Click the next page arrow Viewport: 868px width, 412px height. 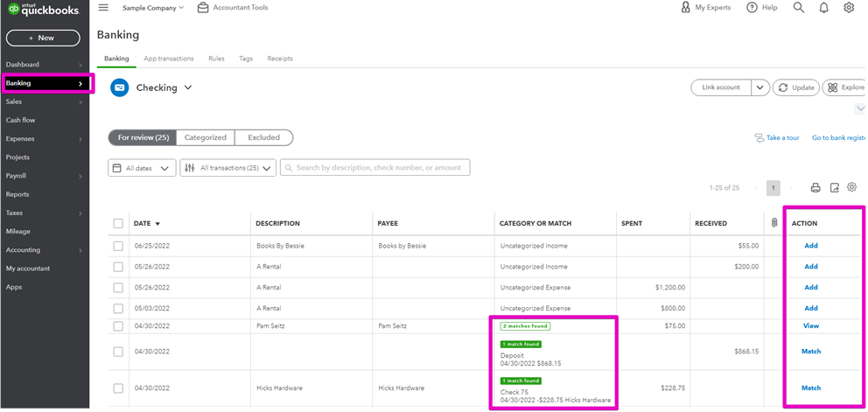point(791,188)
